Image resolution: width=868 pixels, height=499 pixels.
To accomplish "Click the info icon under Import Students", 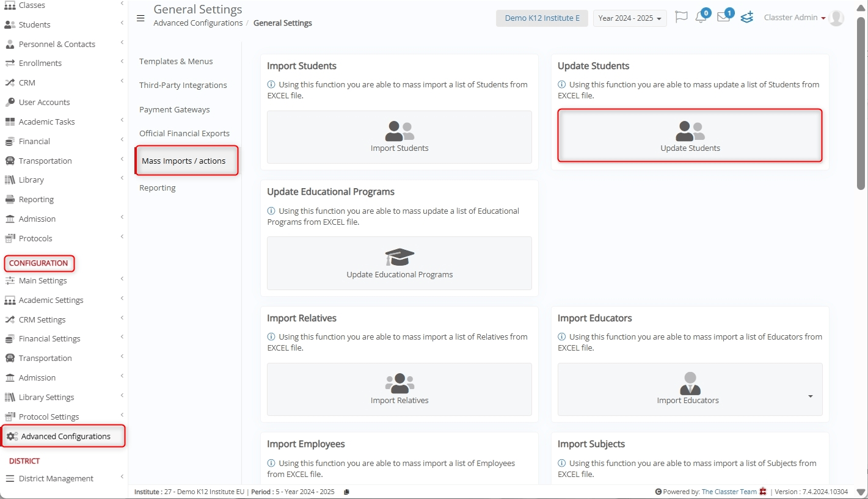I will (271, 85).
